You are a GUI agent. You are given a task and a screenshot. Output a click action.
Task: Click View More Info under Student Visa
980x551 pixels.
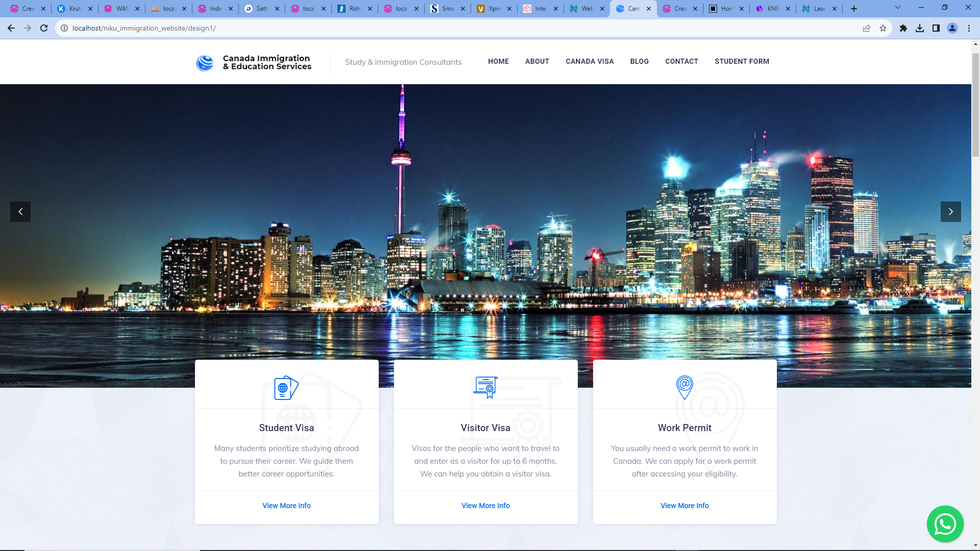click(x=286, y=506)
